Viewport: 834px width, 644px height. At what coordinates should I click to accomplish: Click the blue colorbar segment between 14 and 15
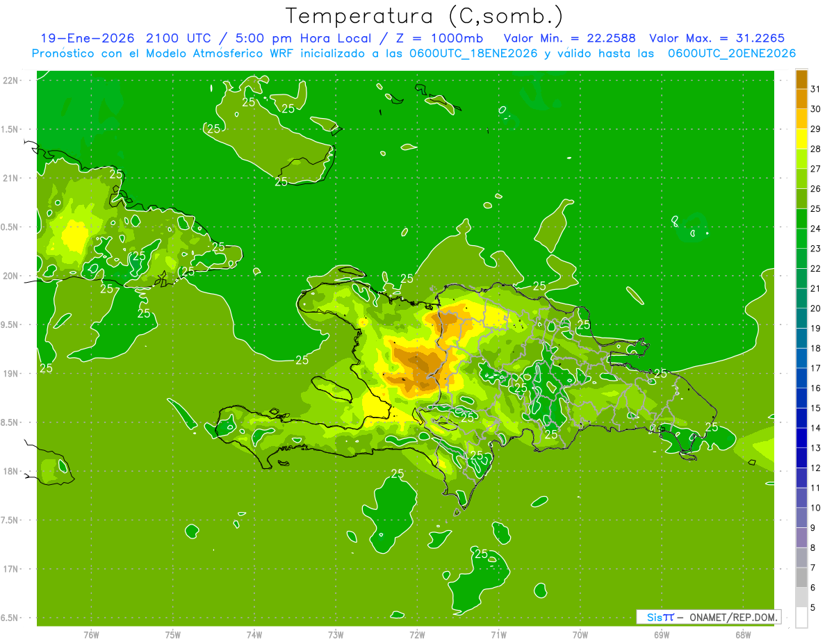tap(801, 418)
